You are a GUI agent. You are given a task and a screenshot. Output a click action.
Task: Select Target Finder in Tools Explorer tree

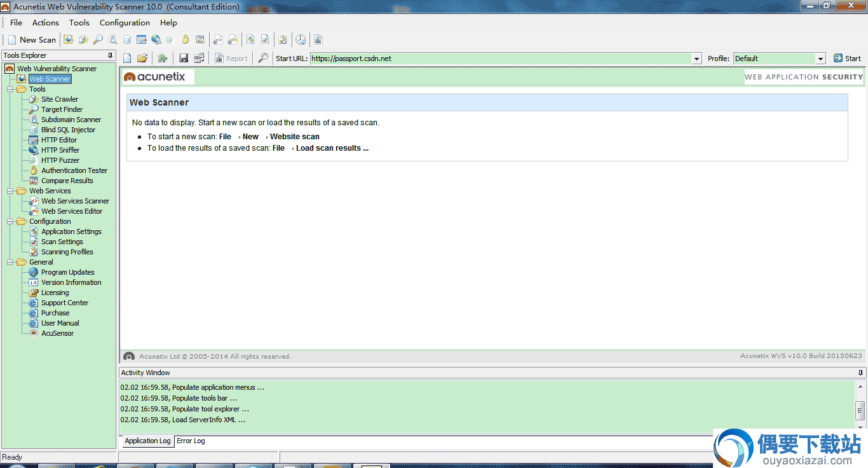point(62,109)
